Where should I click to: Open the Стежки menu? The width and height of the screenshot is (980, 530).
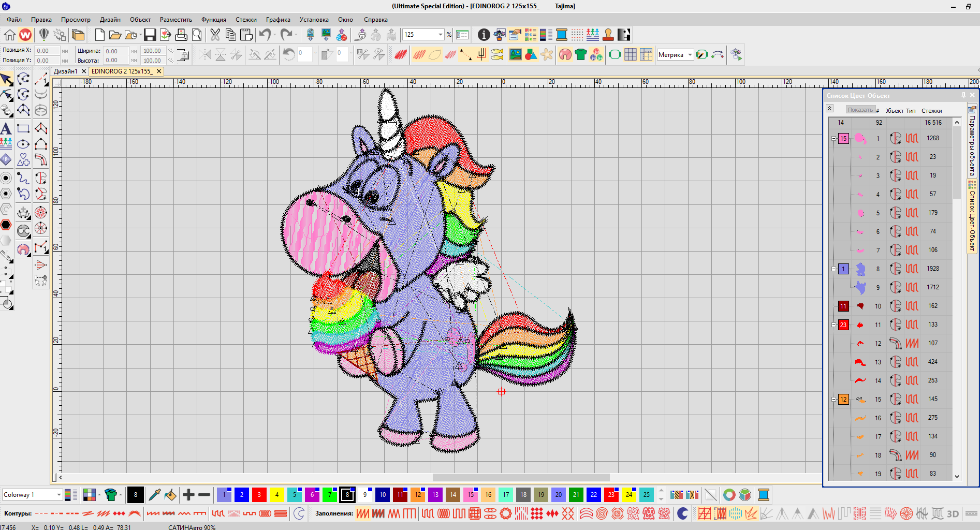tap(246, 20)
